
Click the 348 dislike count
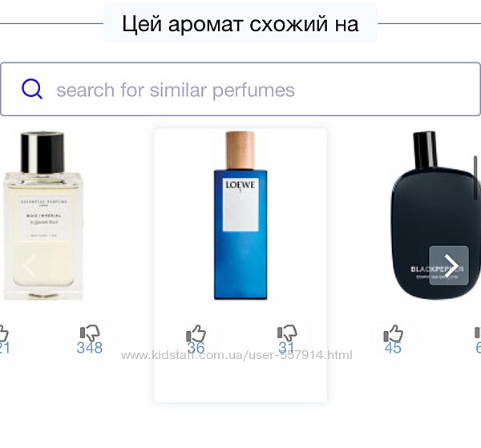click(90, 348)
